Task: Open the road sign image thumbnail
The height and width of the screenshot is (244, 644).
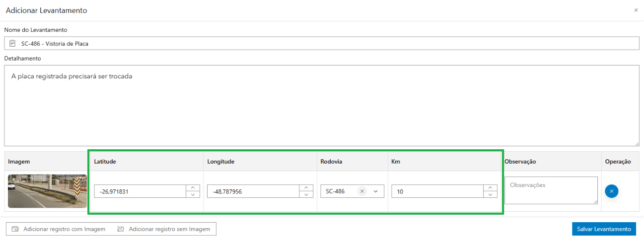Action: coord(47,191)
